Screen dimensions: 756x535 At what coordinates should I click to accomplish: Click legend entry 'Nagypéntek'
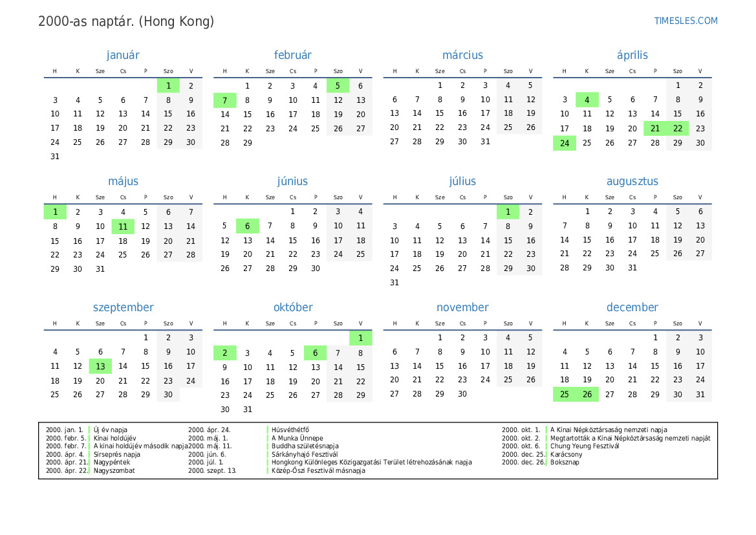[112, 462]
